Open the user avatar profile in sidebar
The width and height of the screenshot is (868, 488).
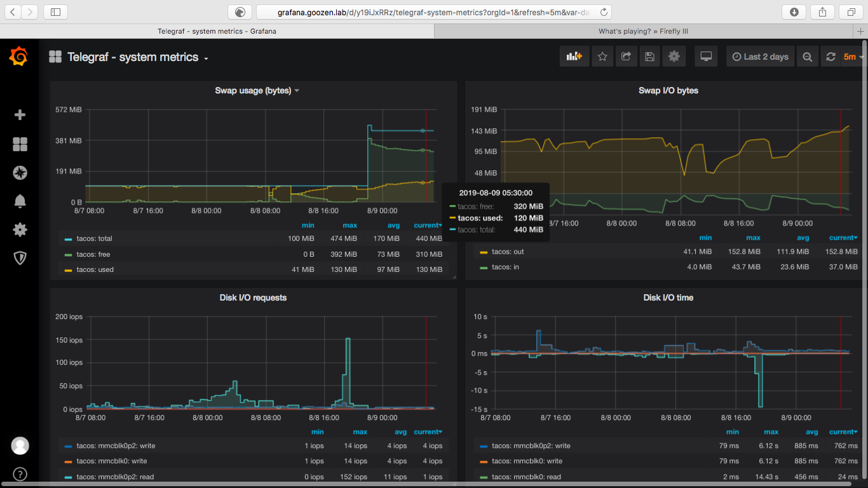tap(20, 445)
